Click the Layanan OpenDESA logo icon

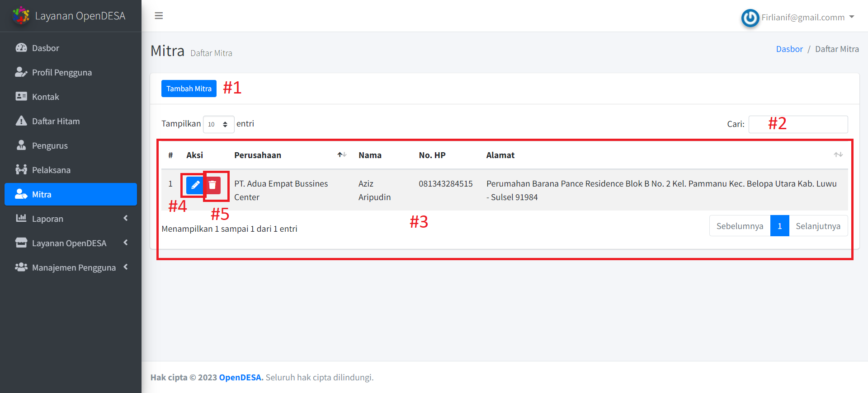[21, 15]
